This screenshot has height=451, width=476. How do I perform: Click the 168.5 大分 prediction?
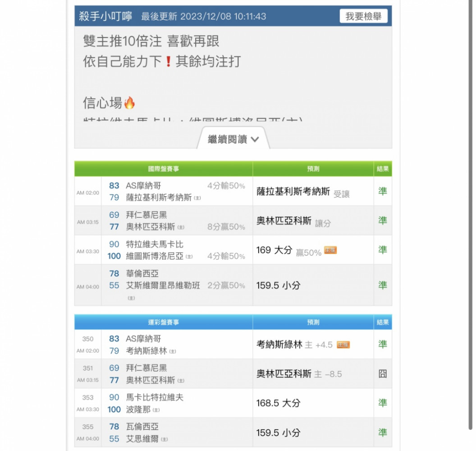pos(279,403)
